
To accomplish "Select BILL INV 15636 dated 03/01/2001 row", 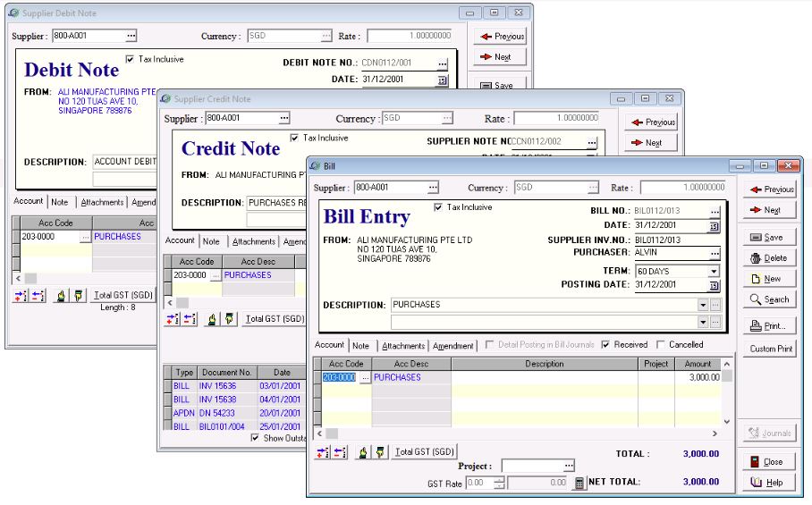I will pos(234,386).
